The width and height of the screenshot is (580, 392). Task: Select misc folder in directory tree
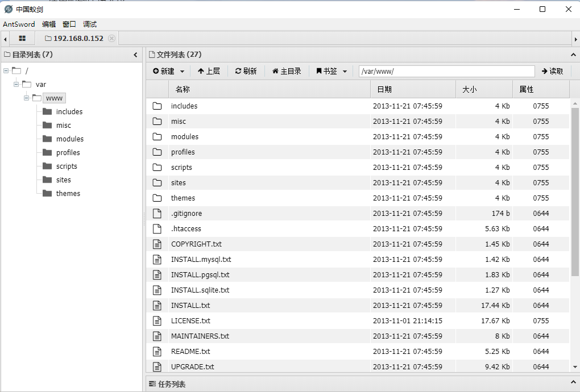(63, 125)
